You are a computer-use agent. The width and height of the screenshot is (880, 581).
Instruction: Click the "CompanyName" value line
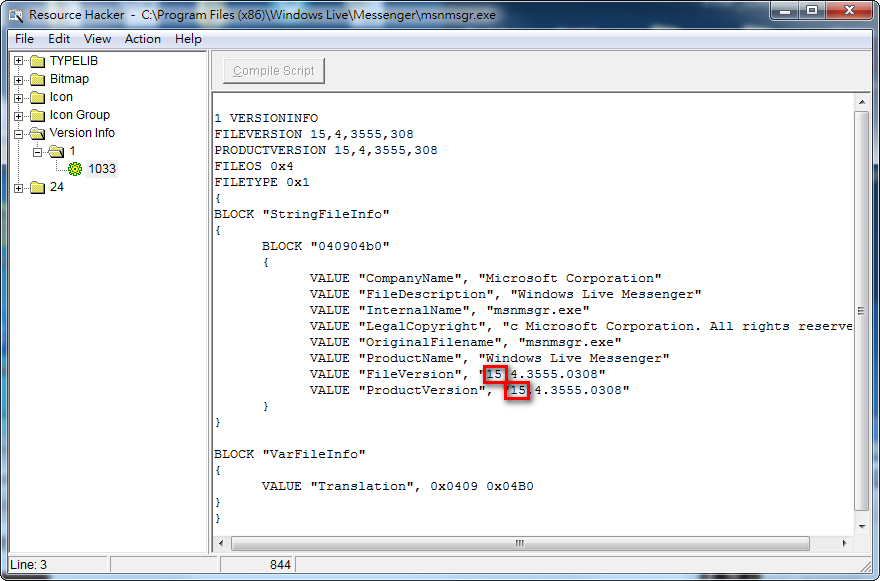pyautogui.click(x=485, y=278)
